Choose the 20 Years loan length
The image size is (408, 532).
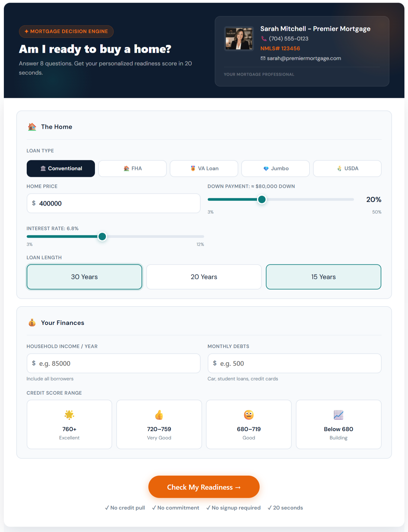click(204, 277)
